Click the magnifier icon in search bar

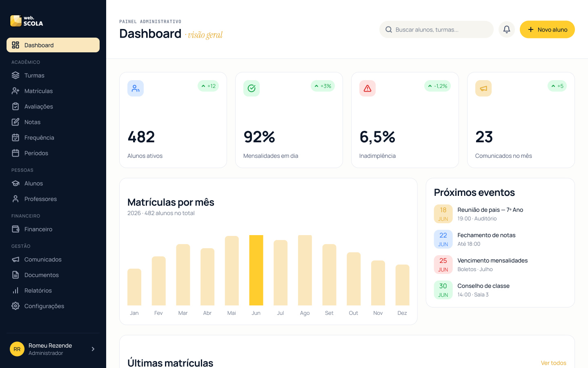[x=389, y=29]
